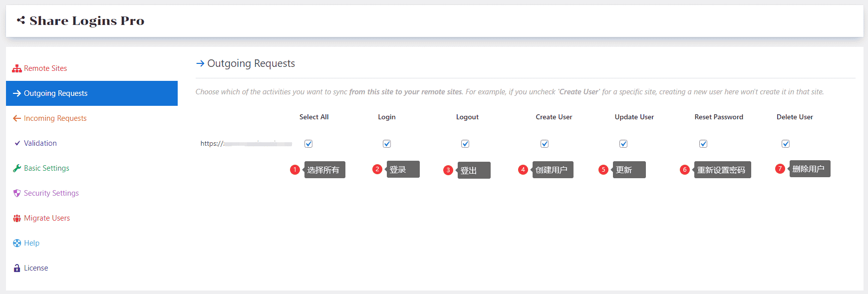The width and height of the screenshot is (868, 294).
Task: Click the Create User column header
Action: (x=554, y=117)
